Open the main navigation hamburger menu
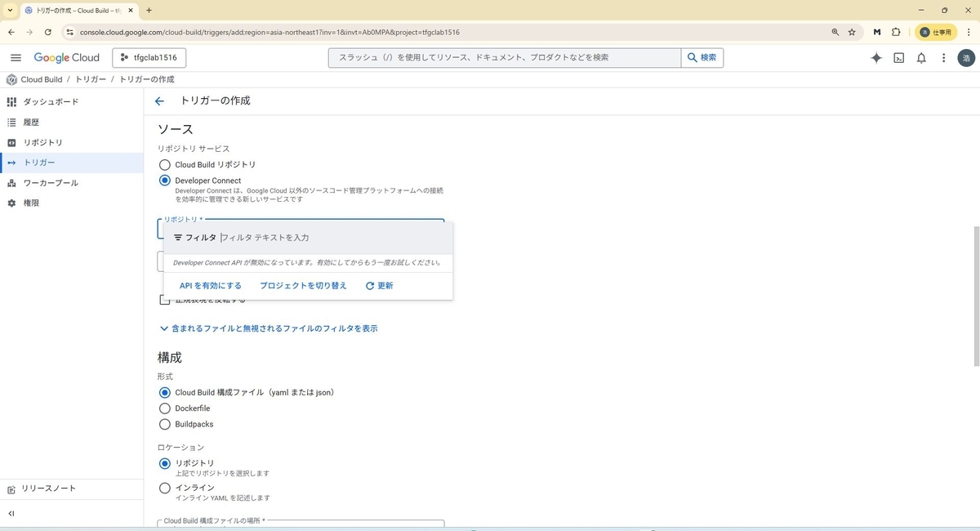 coord(16,58)
